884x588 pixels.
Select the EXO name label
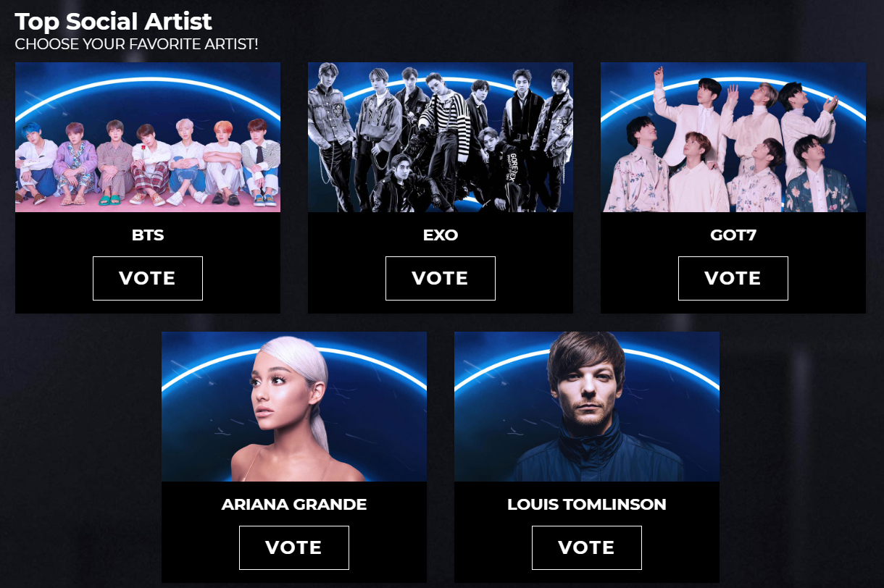click(441, 235)
